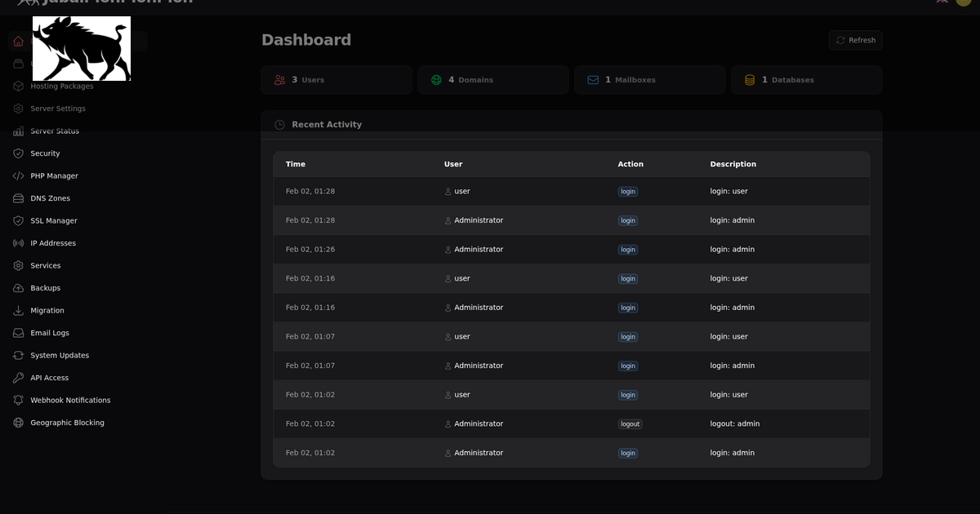This screenshot has width=980, height=514.
Task: Click the Dashboard home icon in sidebar
Action: pos(18,41)
